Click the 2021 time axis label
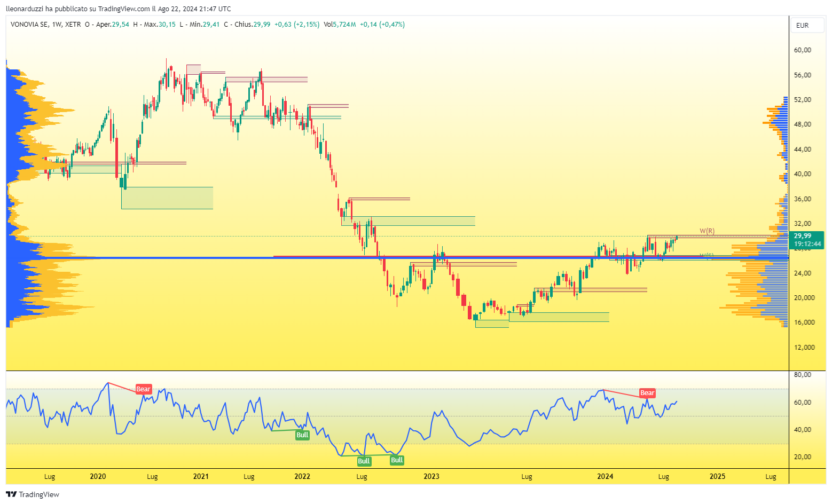The width and height of the screenshot is (832, 504). click(x=201, y=476)
